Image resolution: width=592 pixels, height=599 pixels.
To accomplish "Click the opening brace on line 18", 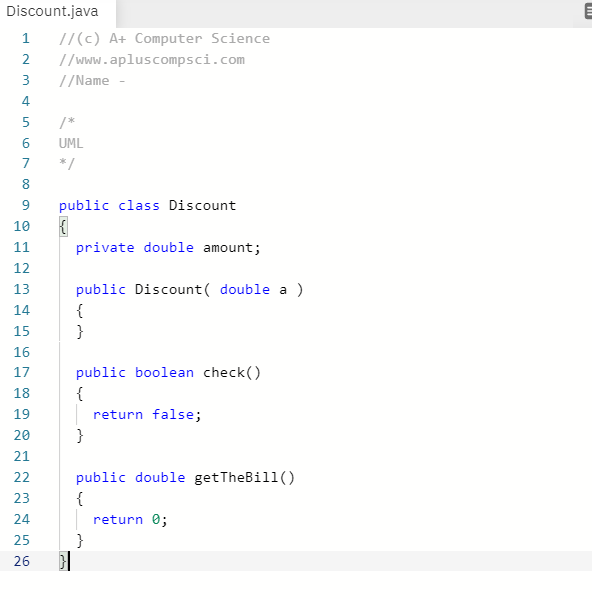I will tap(79, 393).
